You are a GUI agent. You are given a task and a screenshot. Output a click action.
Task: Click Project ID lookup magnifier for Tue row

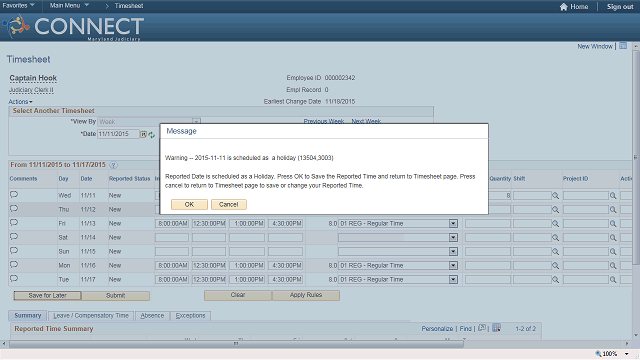coord(613,280)
